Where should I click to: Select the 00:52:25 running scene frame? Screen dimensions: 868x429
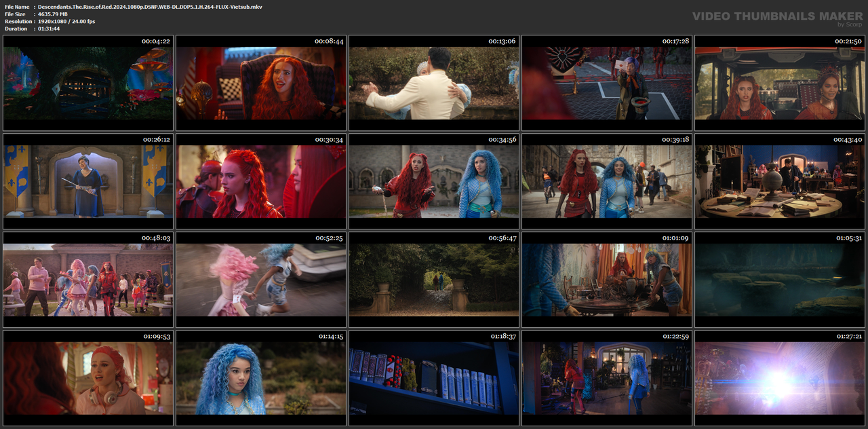click(x=261, y=280)
